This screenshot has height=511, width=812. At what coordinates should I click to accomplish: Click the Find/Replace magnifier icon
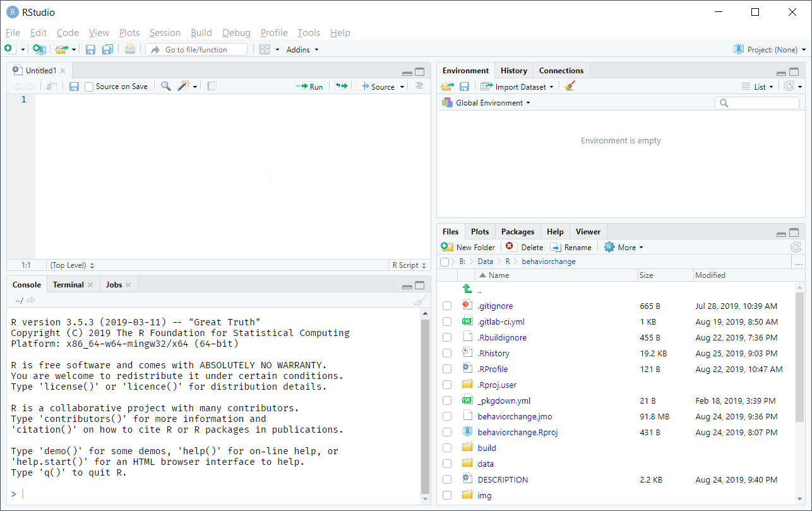(x=165, y=87)
